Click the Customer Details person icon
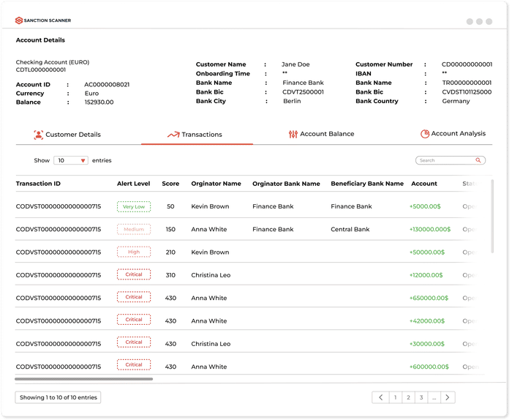This screenshot has width=512, height=420. [39, 135]
